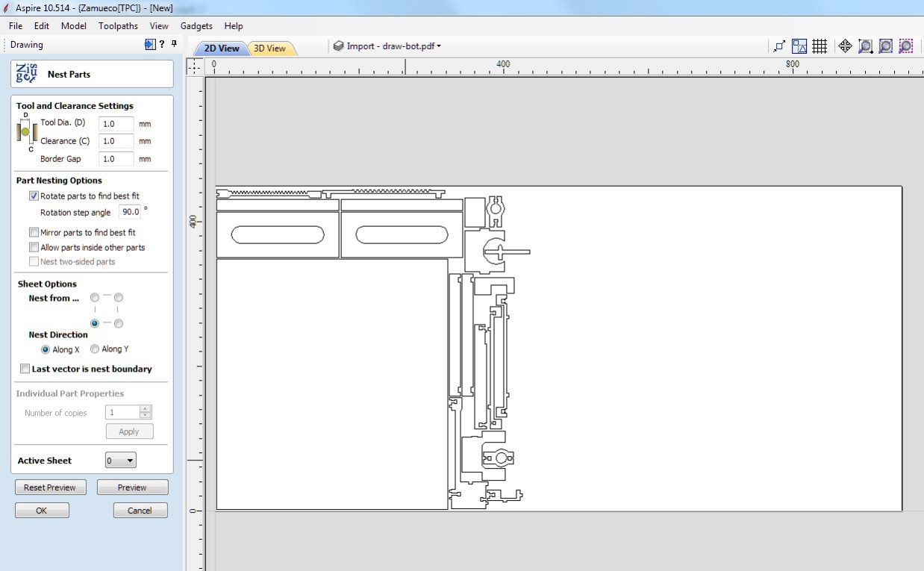Click the Tool Dia. input field
This screenshot has height=571, width=924.
click(x=116, y=124)
